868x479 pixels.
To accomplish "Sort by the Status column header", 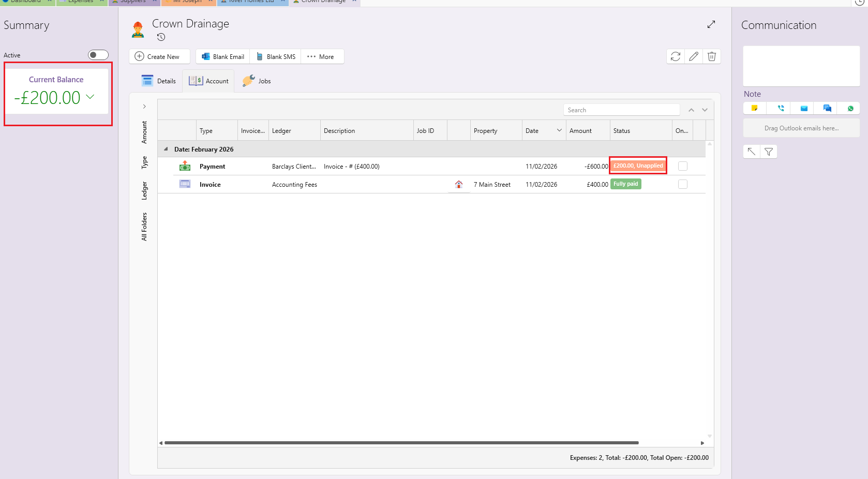I will pyautogui.click(x=641, y=131).
